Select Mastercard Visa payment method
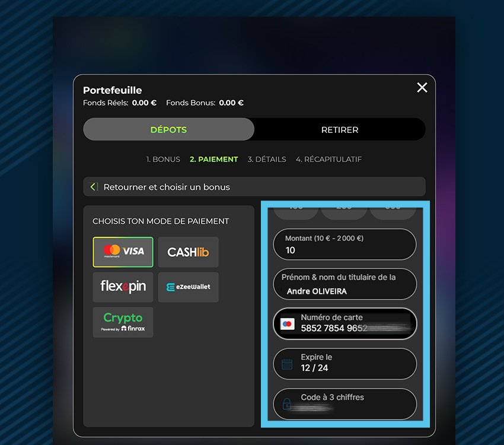504x445 pixels. click(x=123, y=252)
